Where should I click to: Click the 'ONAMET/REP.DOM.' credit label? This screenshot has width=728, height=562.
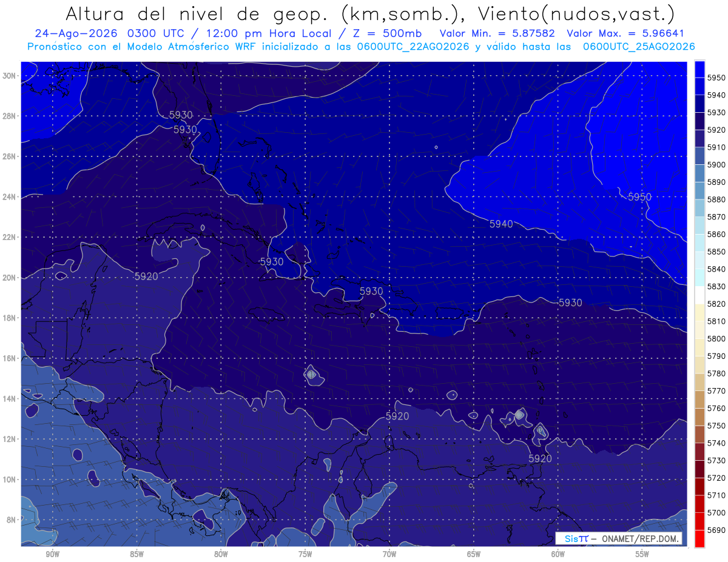click(639, 539)
